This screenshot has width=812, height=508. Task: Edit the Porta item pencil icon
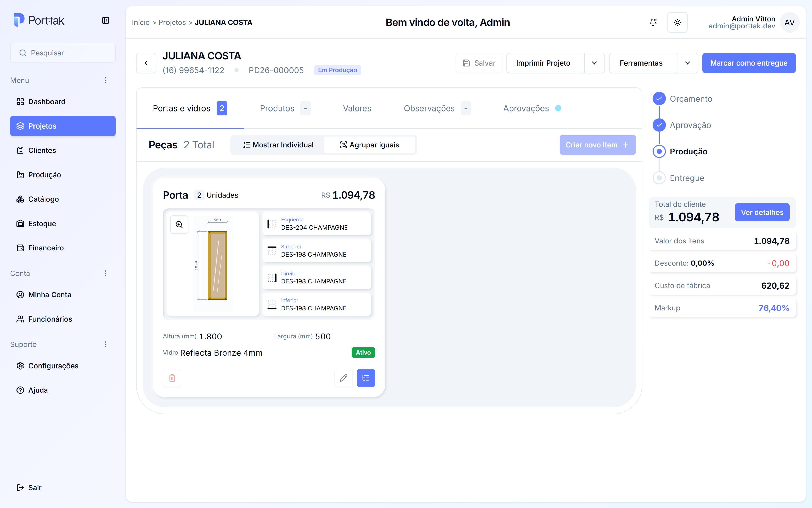click(x=343, y=378)
